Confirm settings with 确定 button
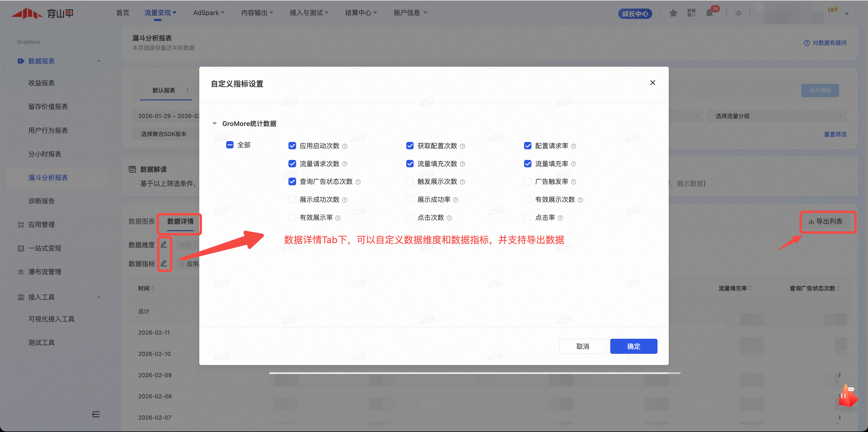 tap(633, 346)
